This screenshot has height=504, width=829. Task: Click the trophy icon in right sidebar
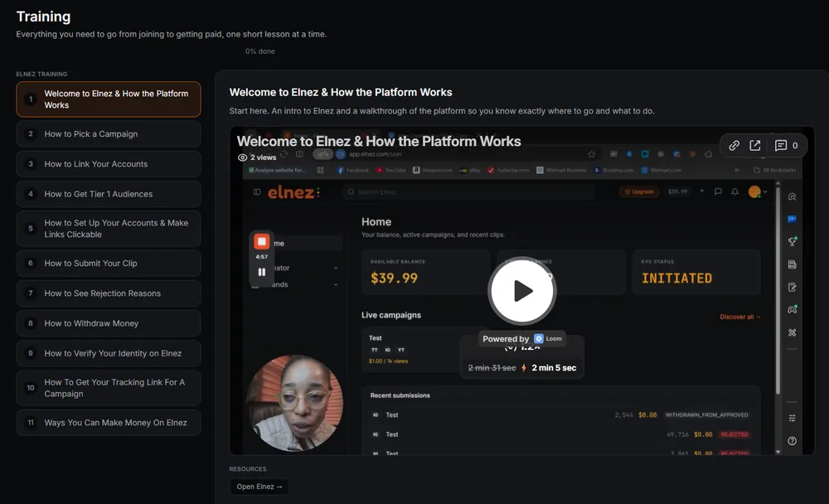[792, 241]
